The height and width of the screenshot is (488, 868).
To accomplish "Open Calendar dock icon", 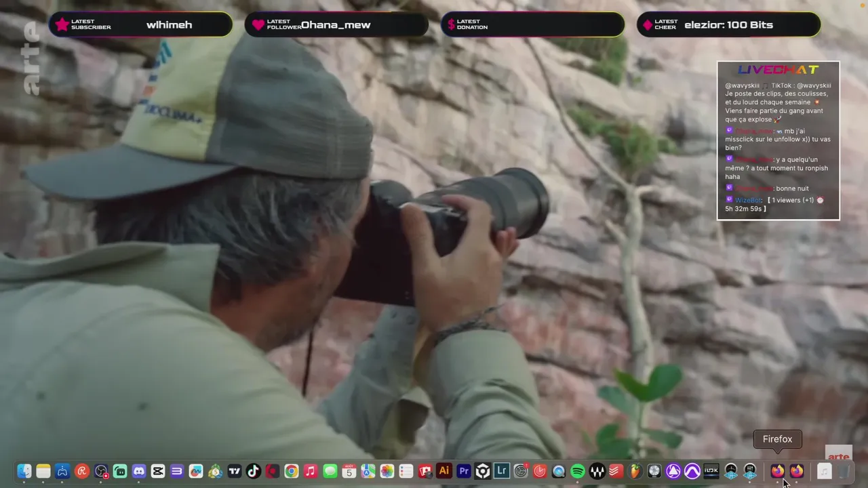I will pos(349,471).
